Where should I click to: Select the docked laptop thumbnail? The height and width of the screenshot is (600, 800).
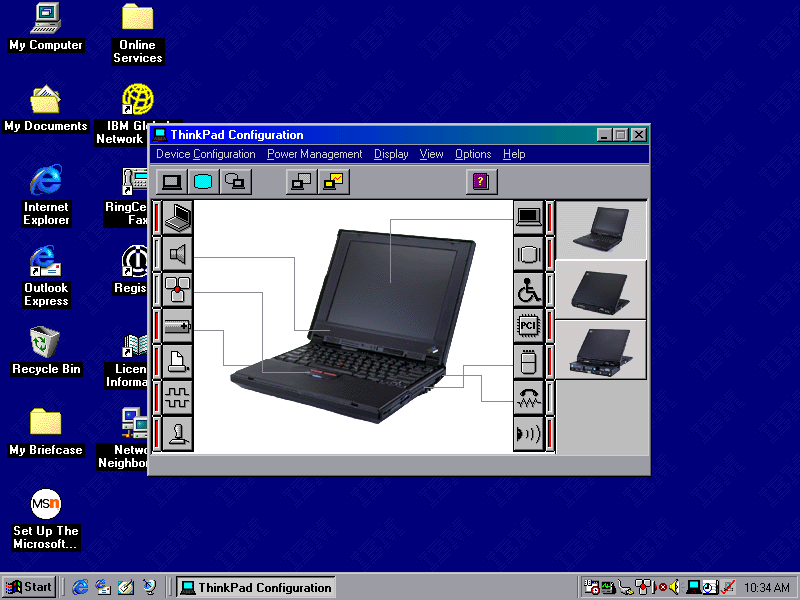(601, 350)
